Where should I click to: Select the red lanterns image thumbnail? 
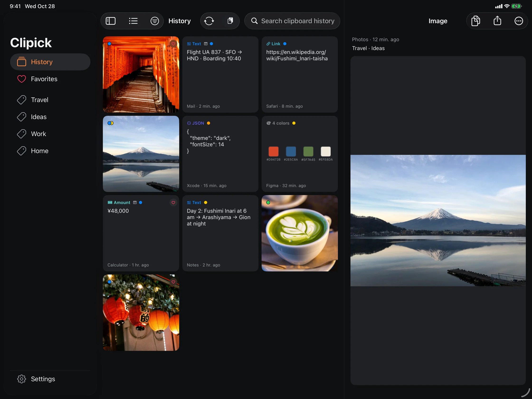click(x=141, y=313)
